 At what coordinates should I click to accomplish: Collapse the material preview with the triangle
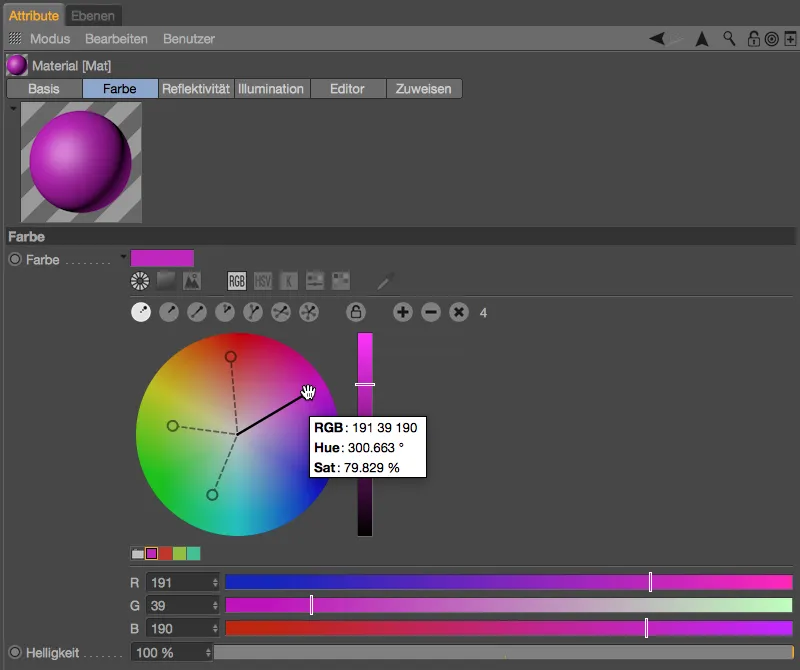click(x=13, y=108)
